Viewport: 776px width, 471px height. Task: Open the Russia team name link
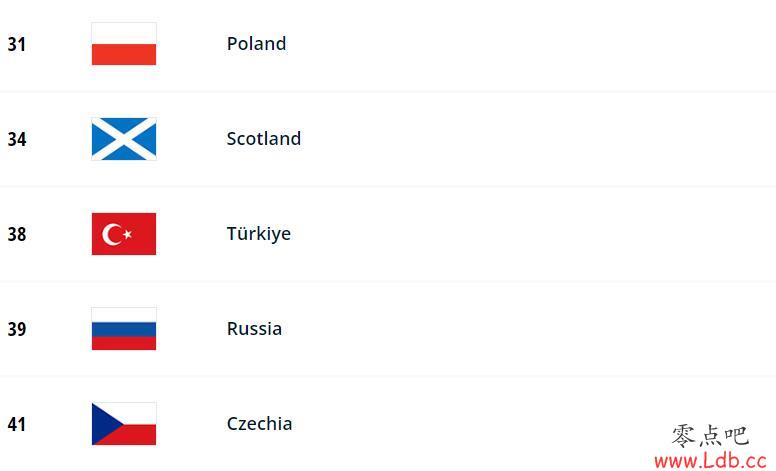click(x=254, y=329)
